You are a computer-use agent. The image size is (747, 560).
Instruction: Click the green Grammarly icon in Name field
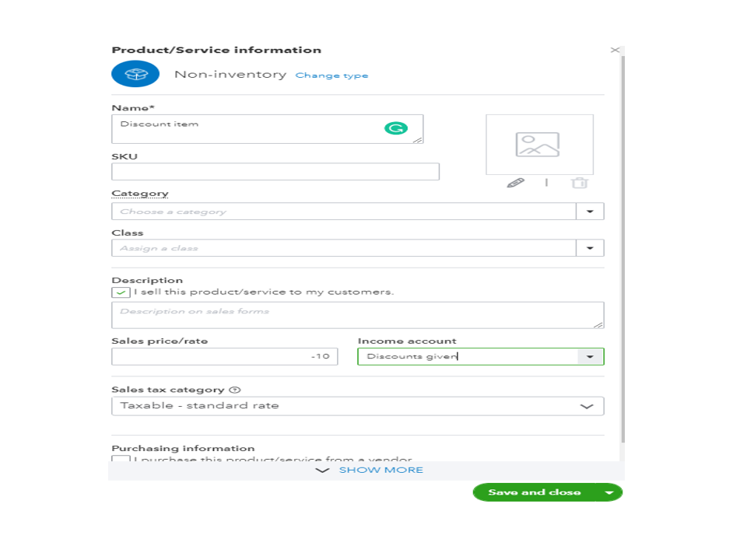(x=395, y=128)
